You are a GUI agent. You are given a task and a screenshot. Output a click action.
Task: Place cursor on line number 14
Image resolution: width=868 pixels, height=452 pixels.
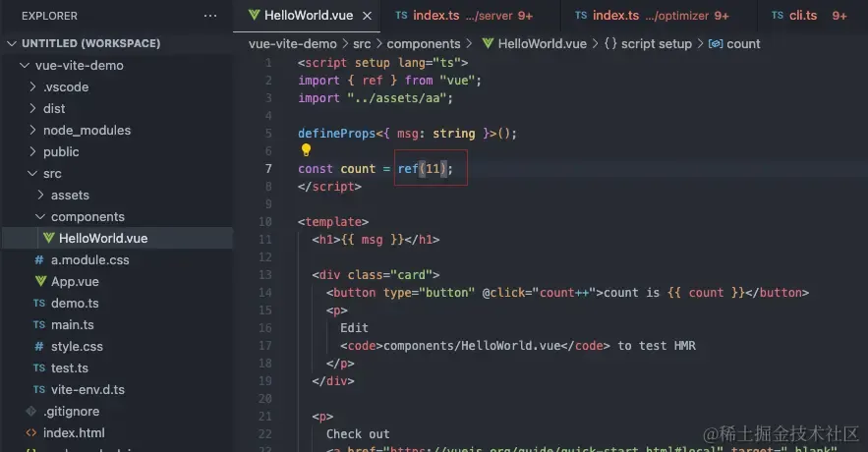point(265,293)
